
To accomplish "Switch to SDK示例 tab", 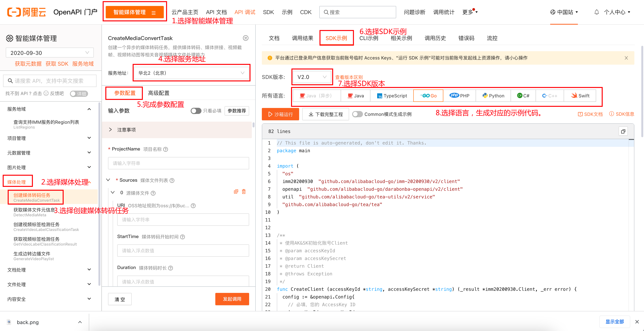I will click(x=336, y=38).
